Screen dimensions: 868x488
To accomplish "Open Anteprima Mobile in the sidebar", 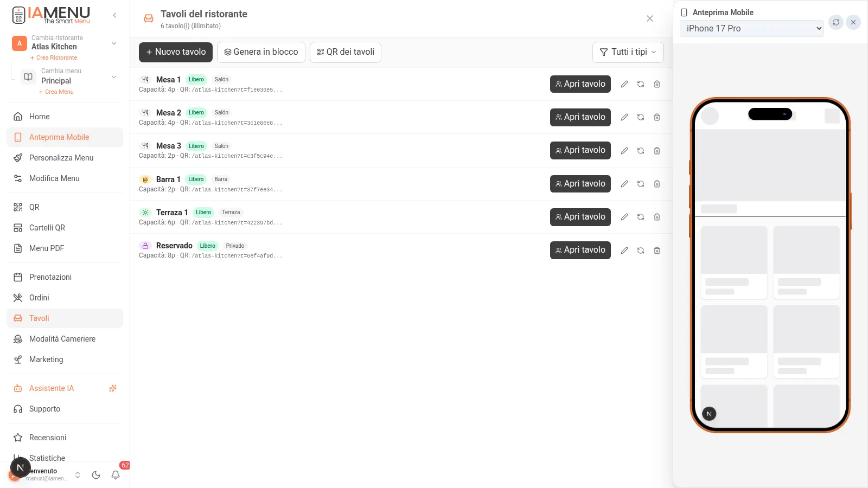I will click(65, 137).
